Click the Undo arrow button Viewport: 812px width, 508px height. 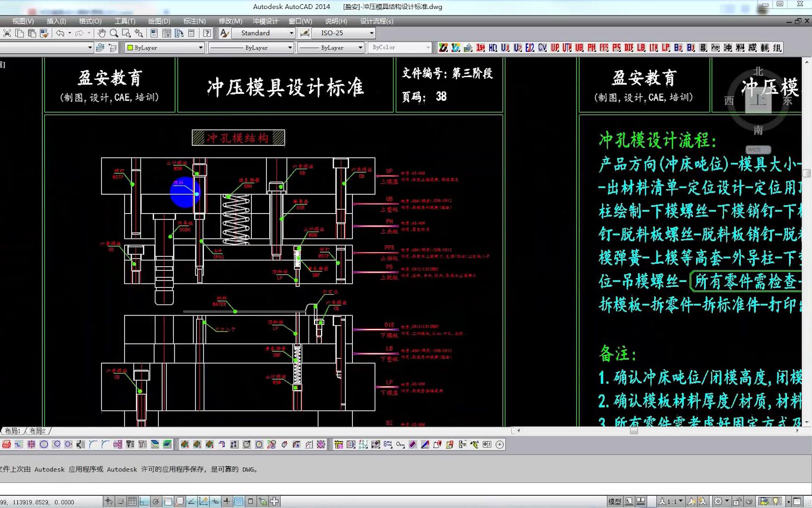click(x=60, y=33)
